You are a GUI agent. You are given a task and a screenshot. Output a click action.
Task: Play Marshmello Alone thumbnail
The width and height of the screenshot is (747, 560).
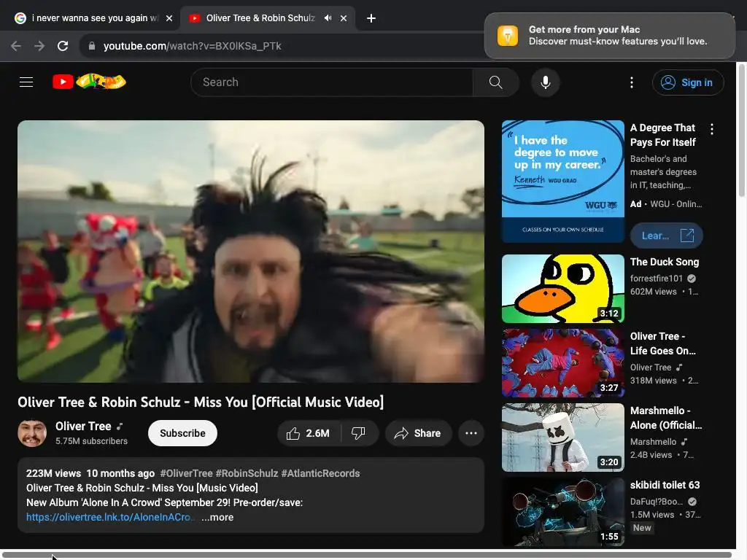(563, 437)
